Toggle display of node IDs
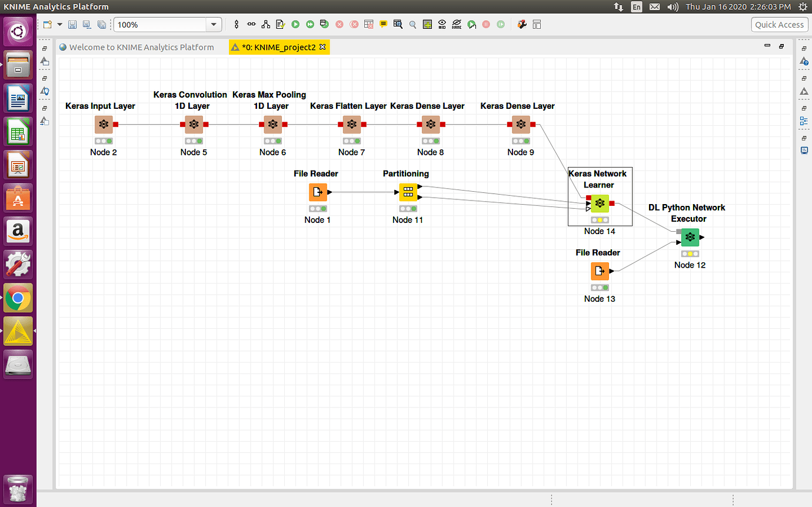 coord(442,24)
